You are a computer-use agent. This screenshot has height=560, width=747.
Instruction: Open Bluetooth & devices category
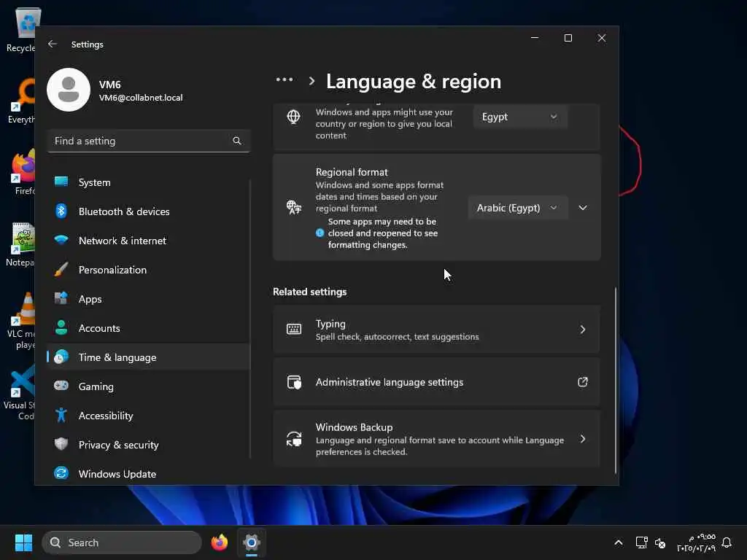tap(149, 211)
